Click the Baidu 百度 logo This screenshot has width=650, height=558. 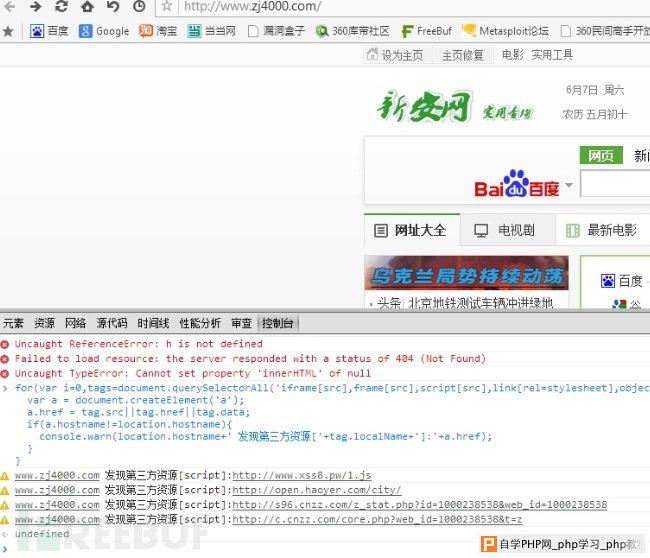tap(517, 184)
